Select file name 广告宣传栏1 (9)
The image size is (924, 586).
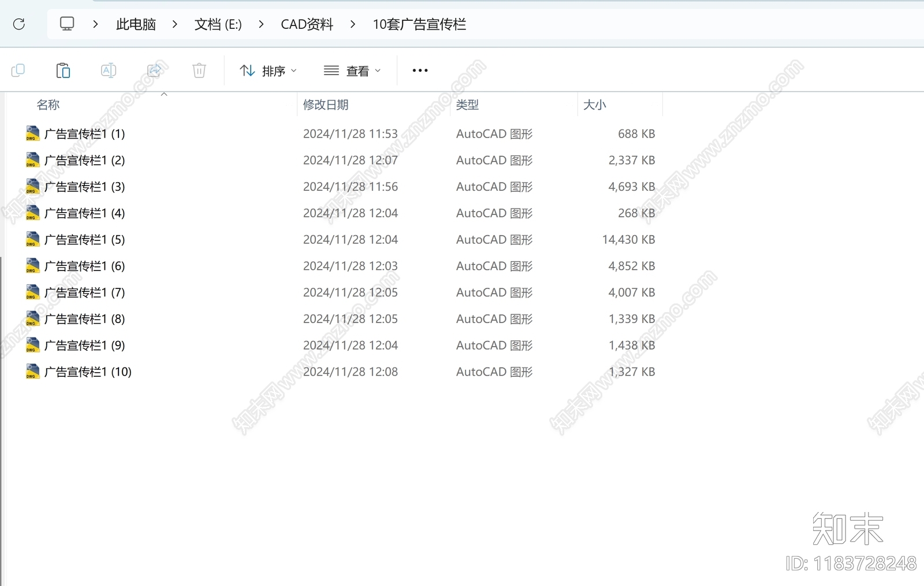(x=85, y=346)
